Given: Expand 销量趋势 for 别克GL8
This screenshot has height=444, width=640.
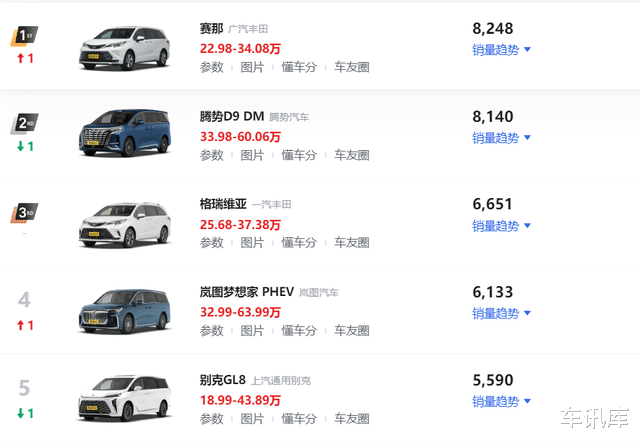Looking at the screenshot, I should (x=501, y=402).
